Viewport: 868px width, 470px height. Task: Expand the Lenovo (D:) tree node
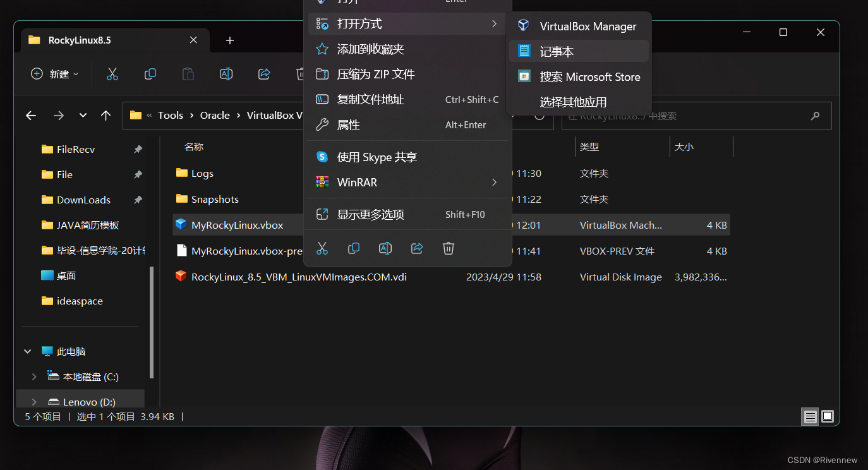pyautogui.click(x=34, y=402)
